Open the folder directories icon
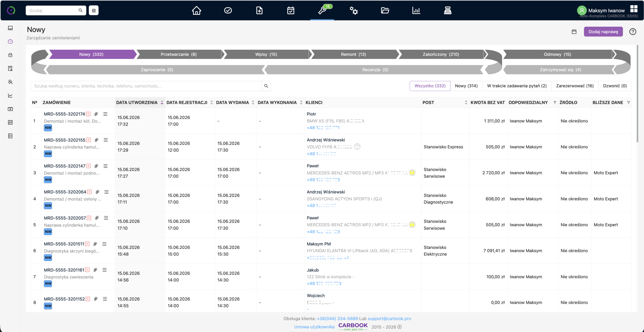This screenshot has height=332, width=644. [385, 11]
